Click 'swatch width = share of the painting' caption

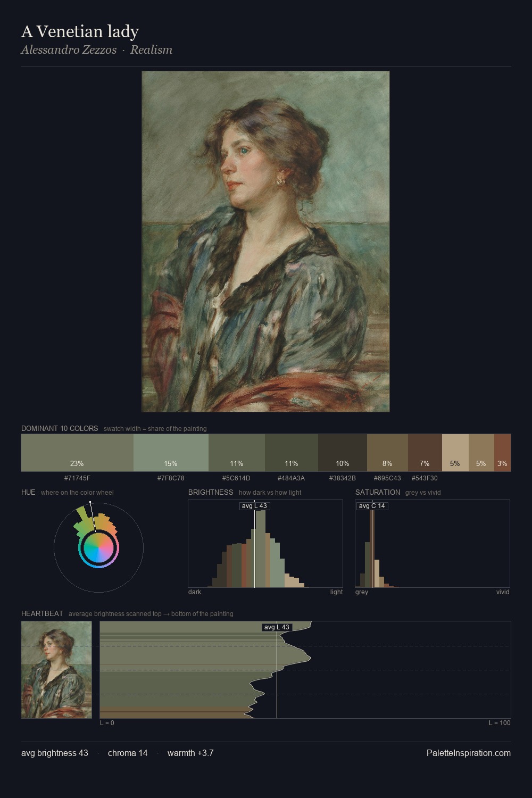pos(155,429)
